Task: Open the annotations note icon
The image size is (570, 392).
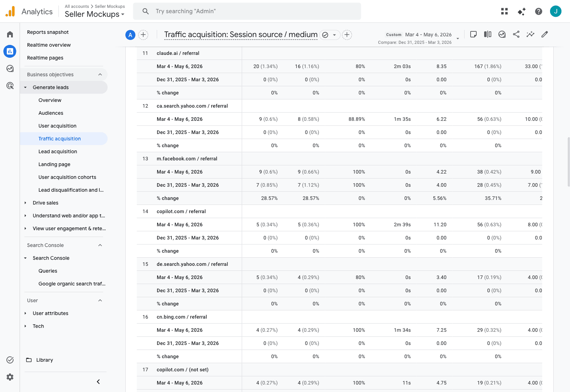Action: click(473, 34)
